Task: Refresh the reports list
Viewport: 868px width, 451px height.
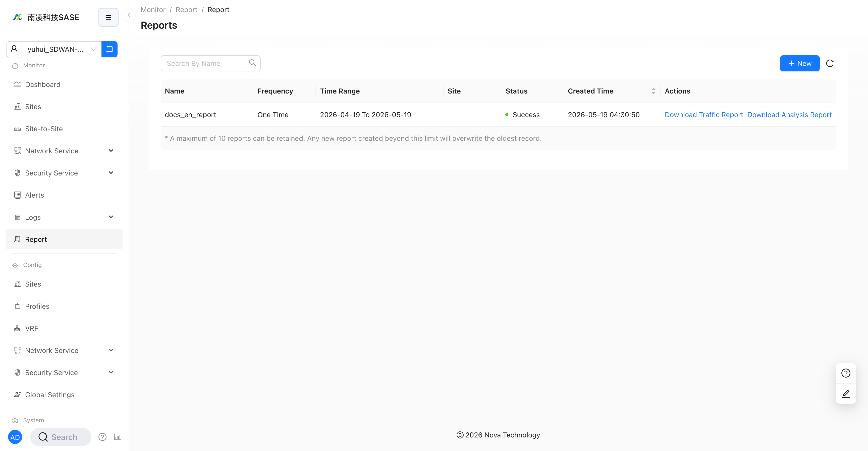Action: click(830, 63)
